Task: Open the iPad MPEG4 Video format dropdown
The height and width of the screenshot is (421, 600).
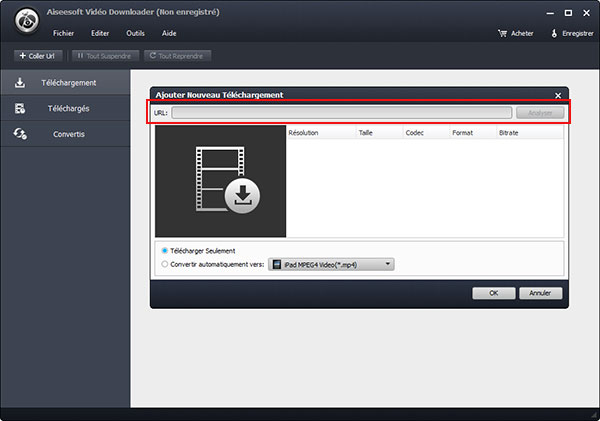Action: click(332, 264)
